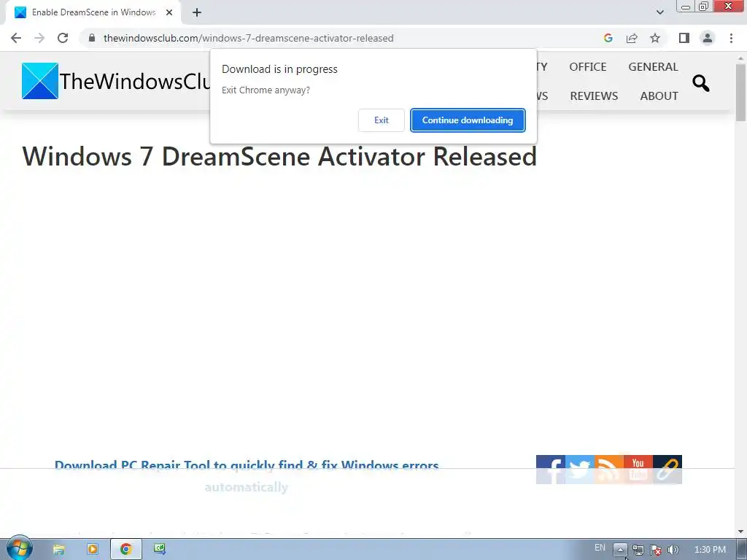Click the vertical scrollbar thumb
Screen dimensions: 747x560
point(741,91)
